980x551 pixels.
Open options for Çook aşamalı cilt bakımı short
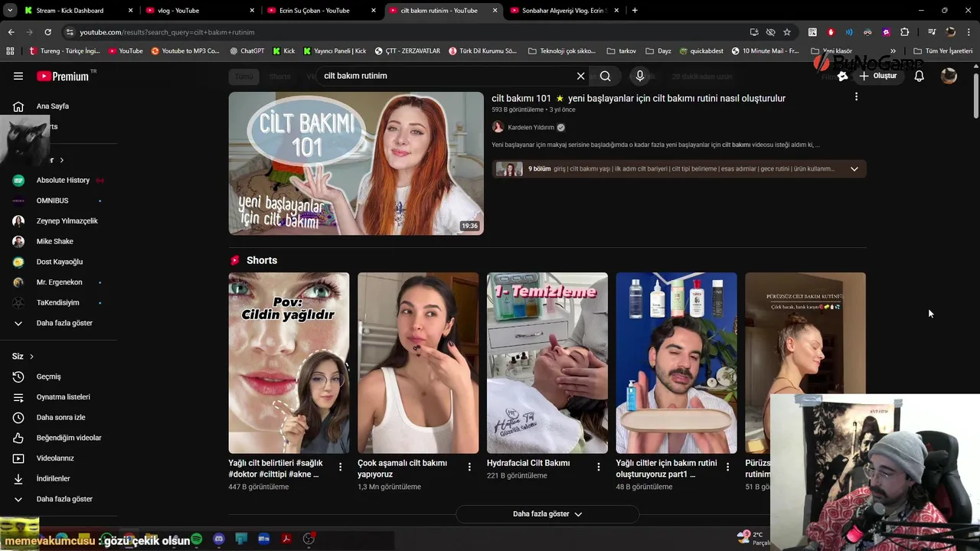coord(469,467)
